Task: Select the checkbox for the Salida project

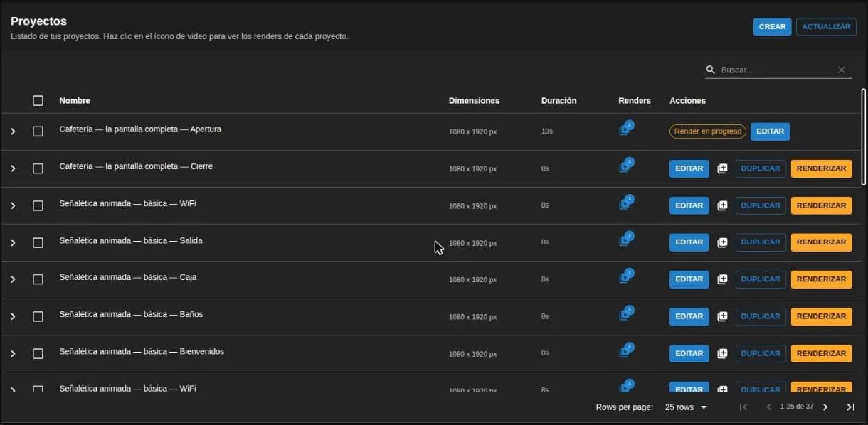Action: point(38,242)
